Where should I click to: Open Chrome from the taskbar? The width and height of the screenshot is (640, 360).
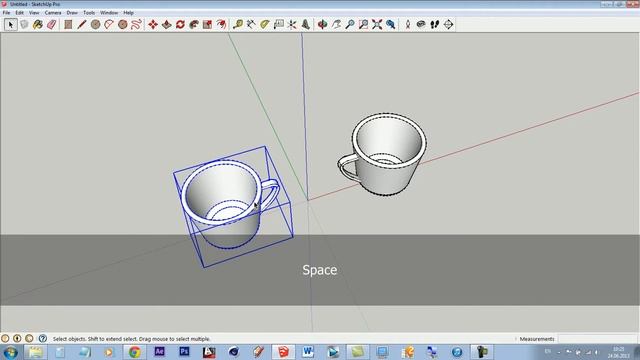click(x=135, y=352)
